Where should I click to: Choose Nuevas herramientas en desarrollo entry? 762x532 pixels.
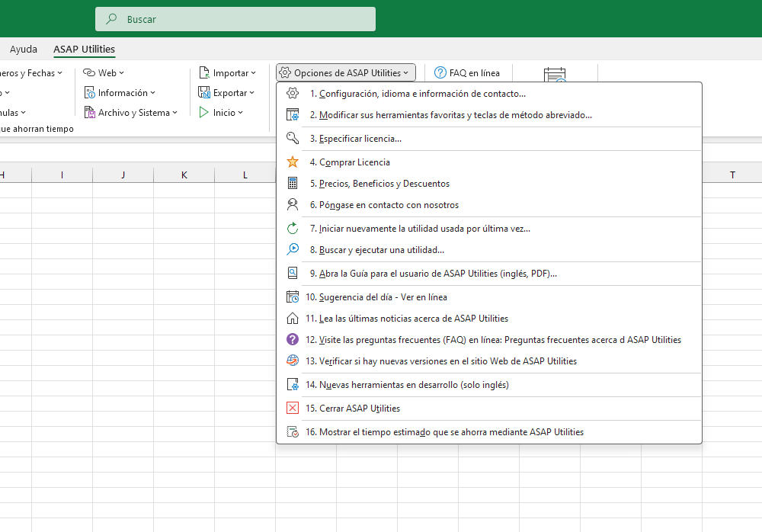[x=489, y=385]
